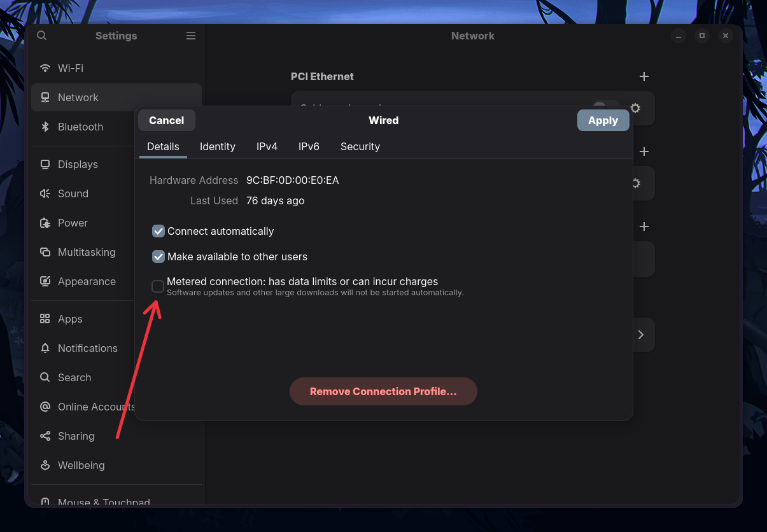Open the Settings hamburger menu
This screenshot has width=767, height=532.
coord(190,36)
